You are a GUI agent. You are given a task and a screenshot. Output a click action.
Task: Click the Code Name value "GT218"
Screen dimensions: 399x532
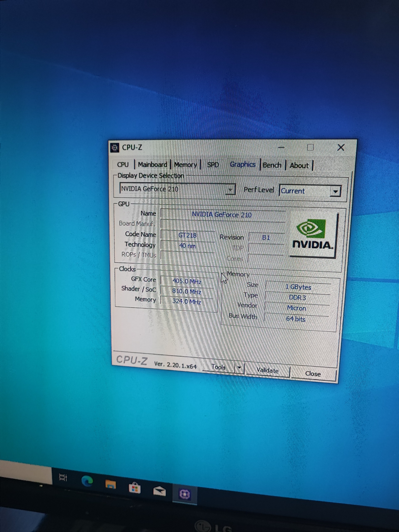point(188,235)
